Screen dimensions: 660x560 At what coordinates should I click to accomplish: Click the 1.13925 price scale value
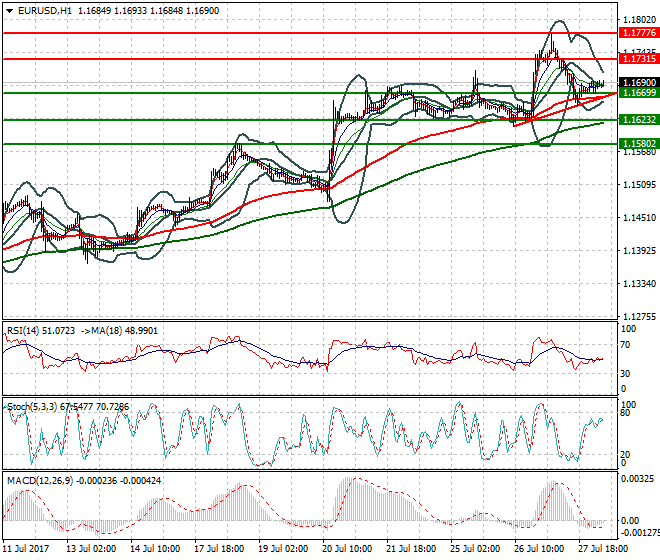[639, 251]
